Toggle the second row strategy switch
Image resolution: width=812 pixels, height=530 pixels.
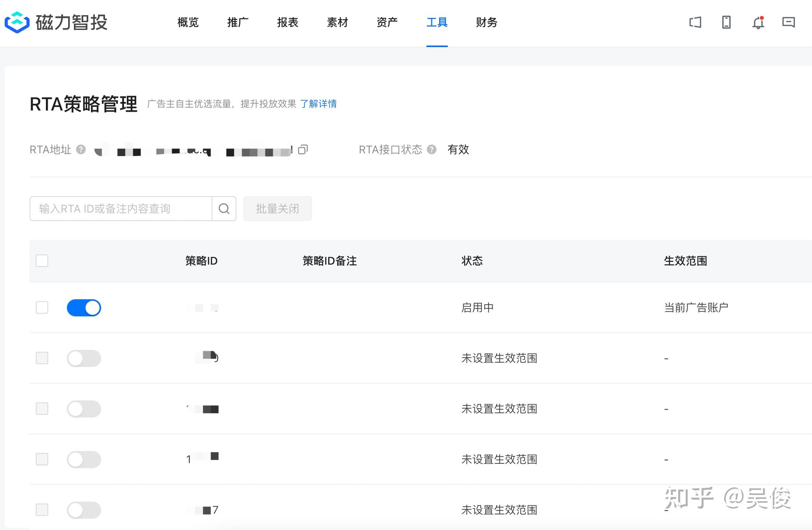84,358
